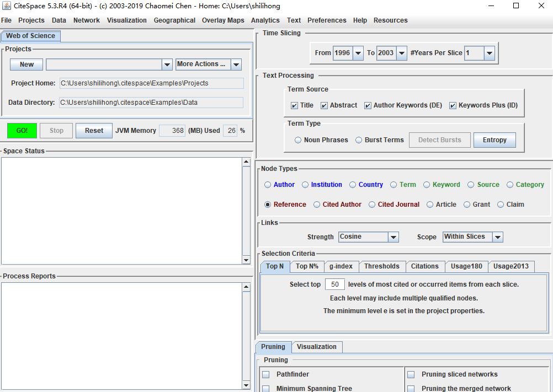This screenshot has height=392, width=553.
Task: Select Keyword node type
Action: 427,185
